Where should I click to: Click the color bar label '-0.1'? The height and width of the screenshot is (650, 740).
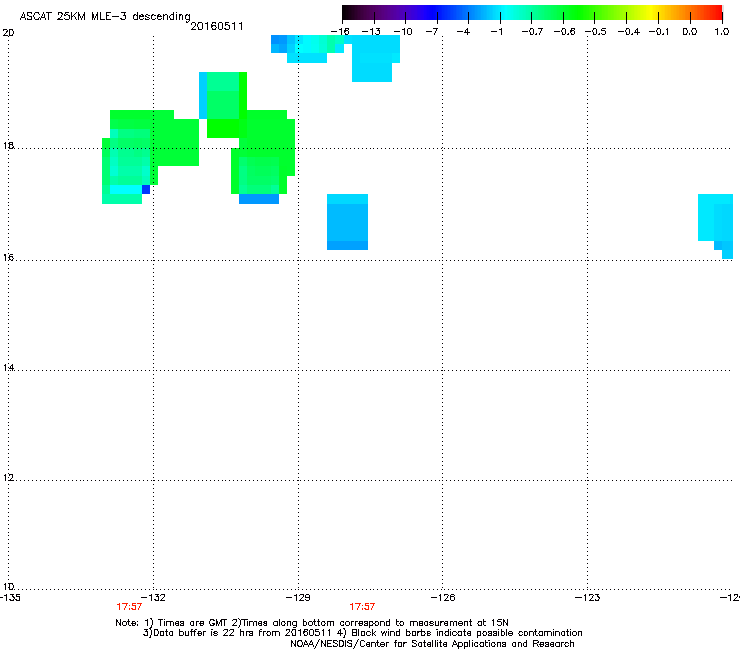coord(659,32)
